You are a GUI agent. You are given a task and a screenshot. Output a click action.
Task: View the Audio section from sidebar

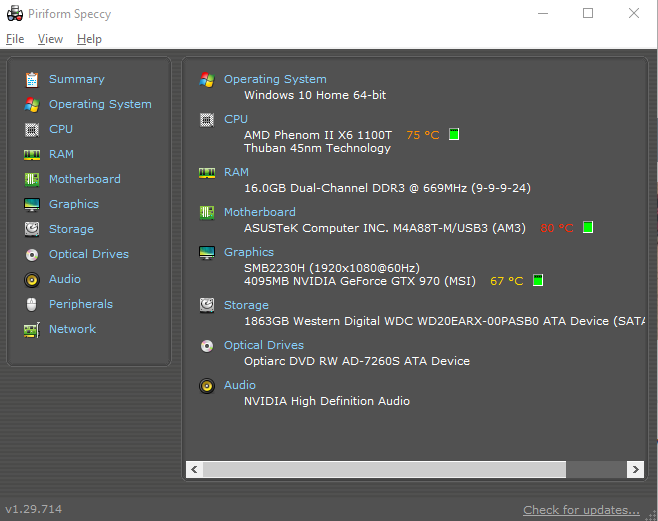65,279
